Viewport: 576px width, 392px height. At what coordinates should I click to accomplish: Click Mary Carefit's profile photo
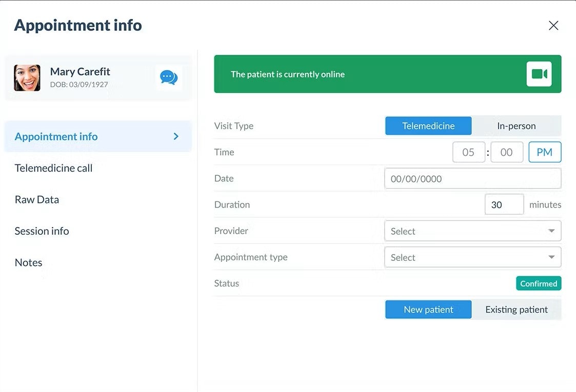point(27,77)
